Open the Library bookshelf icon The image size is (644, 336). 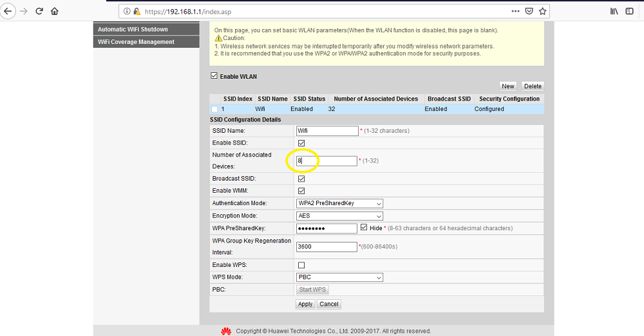[x=614, y=11]
